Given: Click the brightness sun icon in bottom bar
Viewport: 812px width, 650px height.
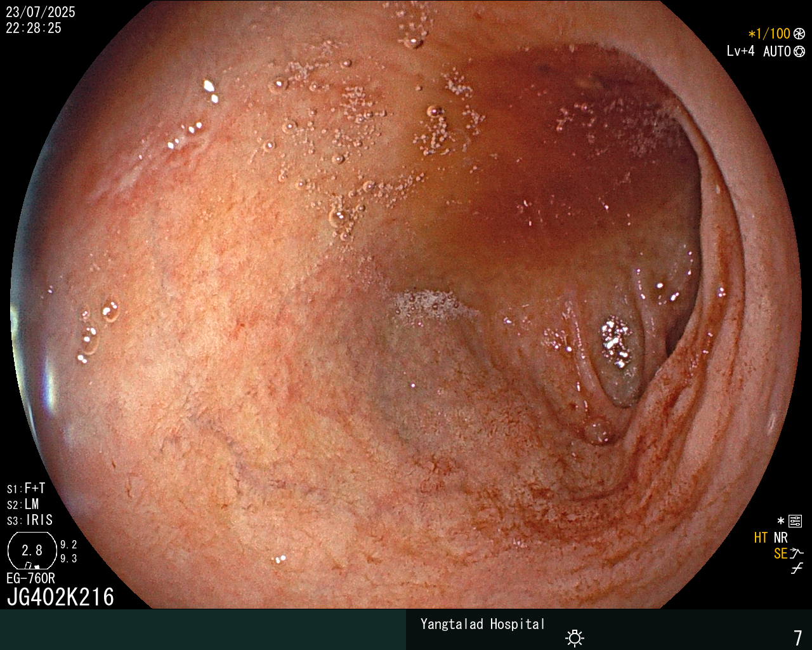Looking at the screenshot, I should point(575,637).
